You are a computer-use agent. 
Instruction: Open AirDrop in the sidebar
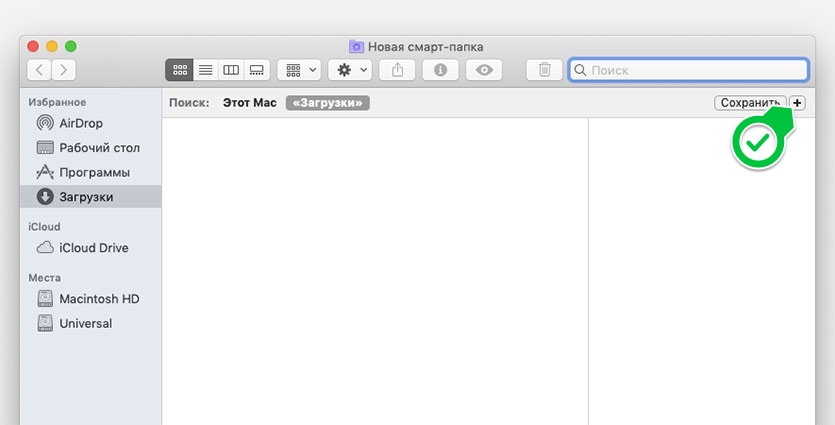(x=91, y=123)
